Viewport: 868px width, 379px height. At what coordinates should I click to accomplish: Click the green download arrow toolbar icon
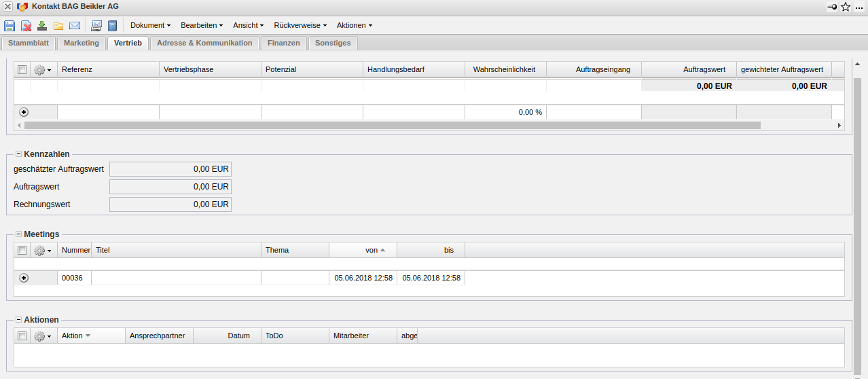click(x=42, y=26)
